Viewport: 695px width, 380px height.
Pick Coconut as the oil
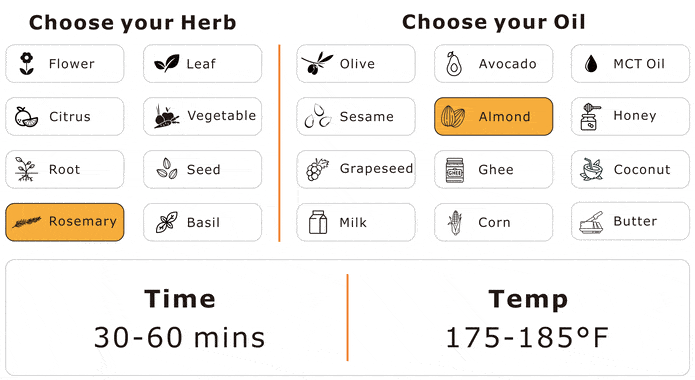point(630,169)
